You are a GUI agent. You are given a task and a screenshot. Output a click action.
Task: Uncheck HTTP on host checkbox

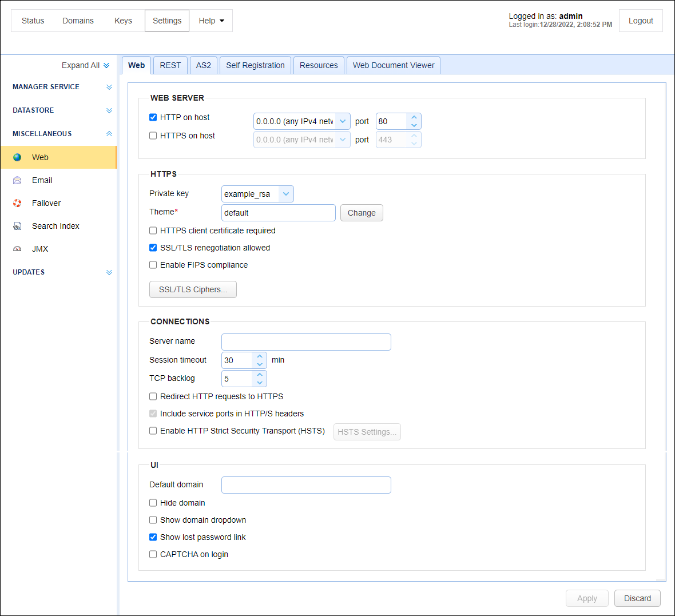(153, 117)
